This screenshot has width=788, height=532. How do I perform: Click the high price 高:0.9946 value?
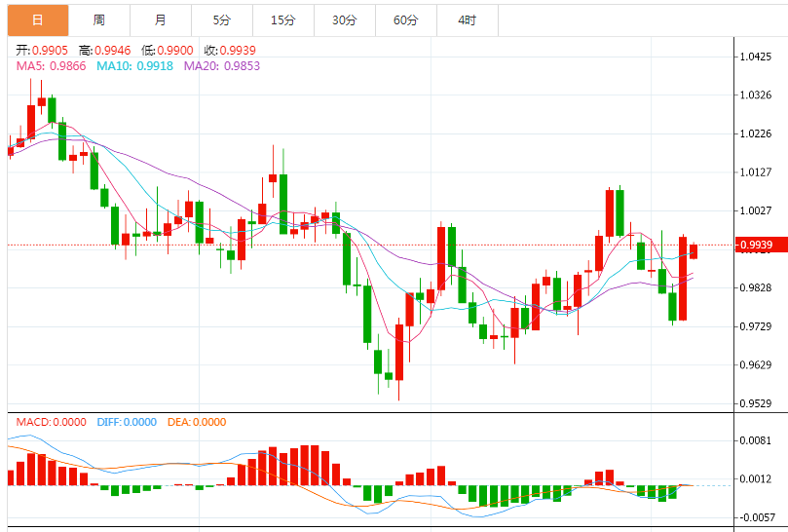coord(104,51)
